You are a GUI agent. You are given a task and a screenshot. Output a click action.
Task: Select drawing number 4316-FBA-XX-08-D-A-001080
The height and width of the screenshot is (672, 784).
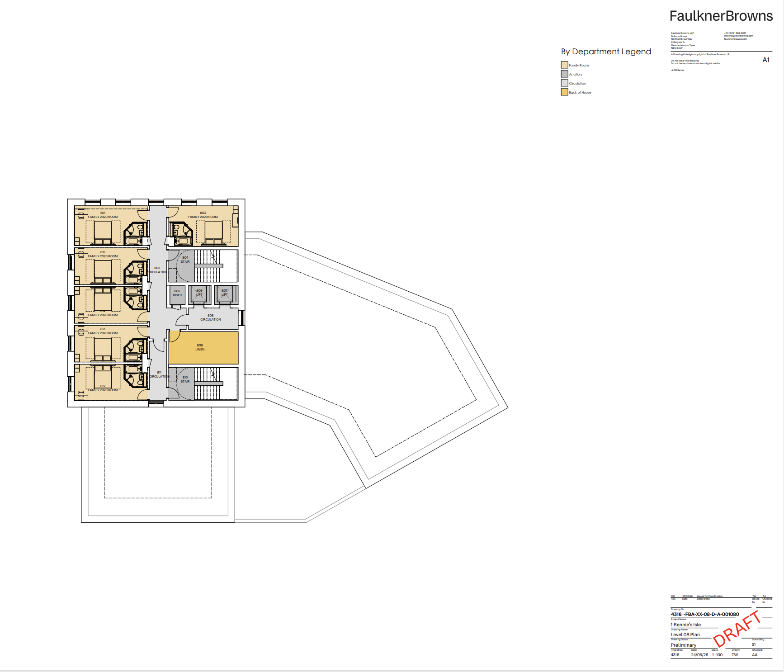click(705, 614)
